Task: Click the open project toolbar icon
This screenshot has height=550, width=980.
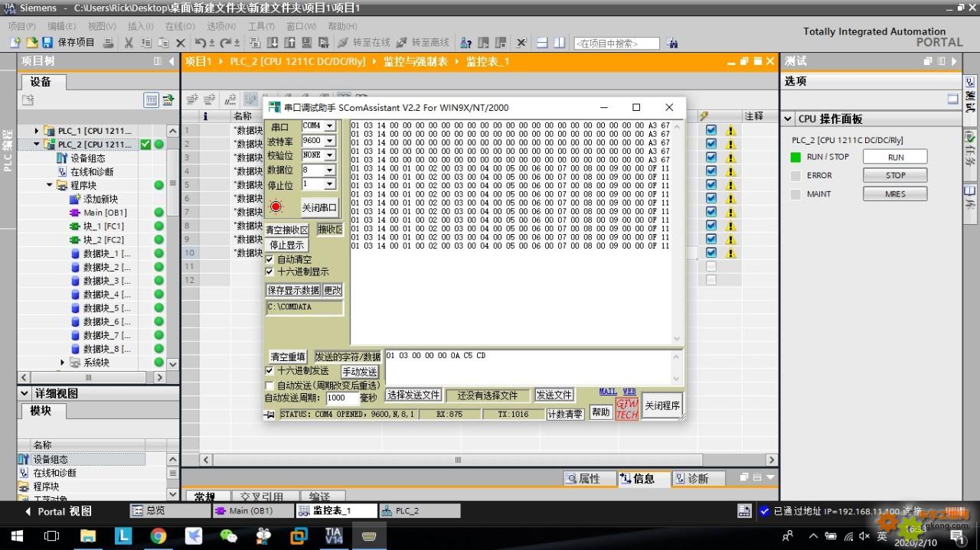Action: click(32, 43)
